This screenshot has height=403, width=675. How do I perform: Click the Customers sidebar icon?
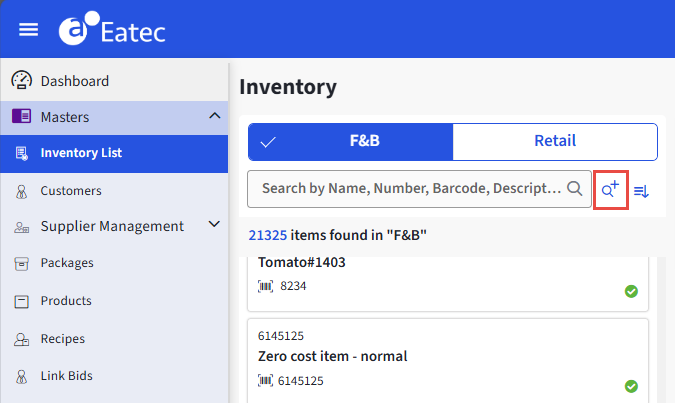coord(21,190)
